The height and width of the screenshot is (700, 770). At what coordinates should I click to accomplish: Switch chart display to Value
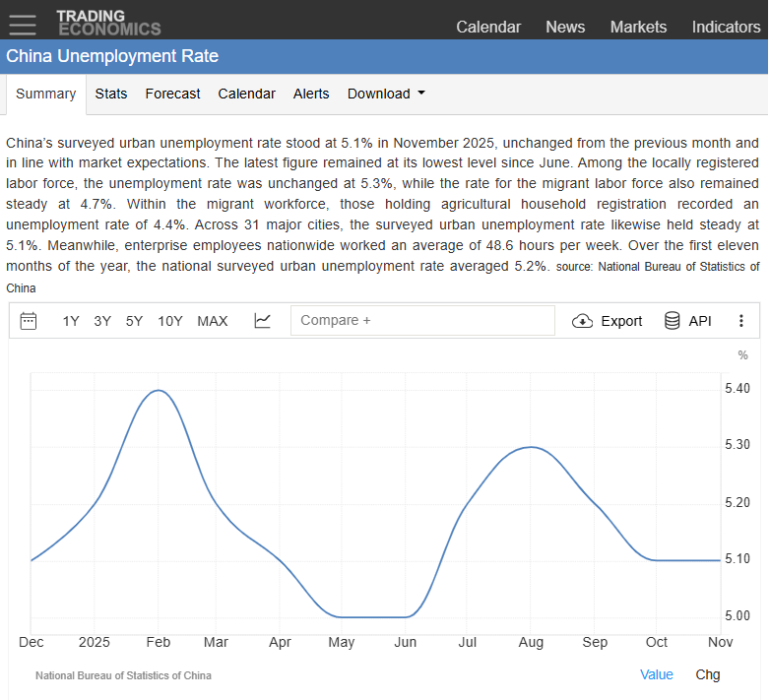pyautogui.click(x=656, y=674)
